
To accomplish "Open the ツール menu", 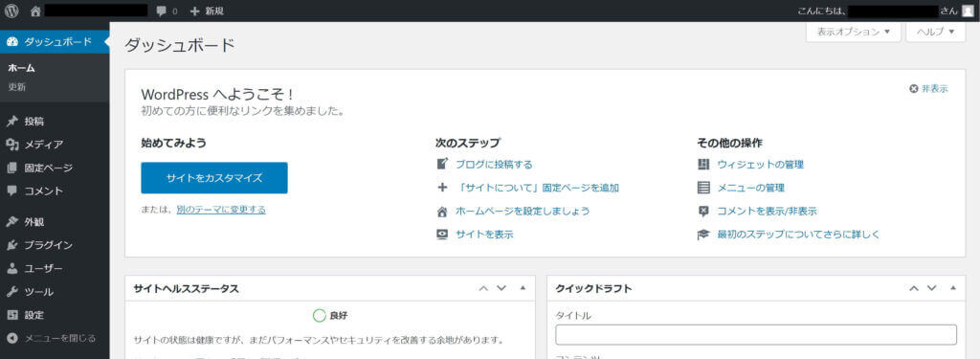I will [55, 292].
